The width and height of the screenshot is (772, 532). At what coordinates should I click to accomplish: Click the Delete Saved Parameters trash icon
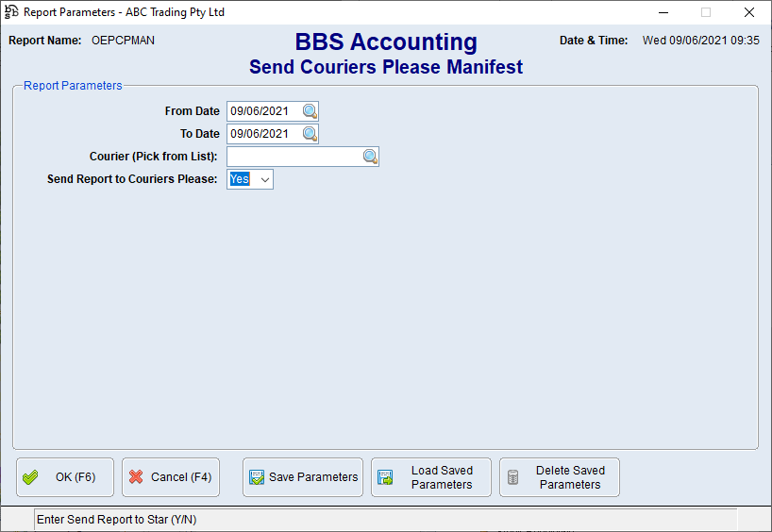pos(513,477)
